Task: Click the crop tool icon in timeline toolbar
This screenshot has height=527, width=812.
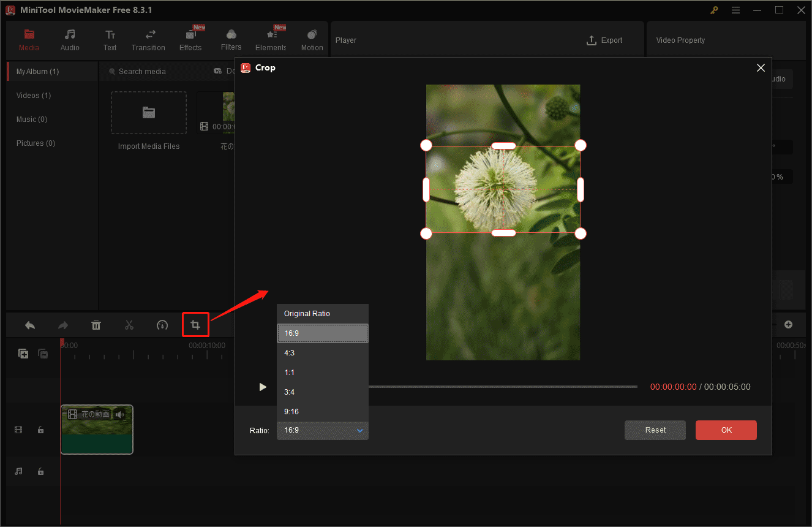Action: point(195,325)
